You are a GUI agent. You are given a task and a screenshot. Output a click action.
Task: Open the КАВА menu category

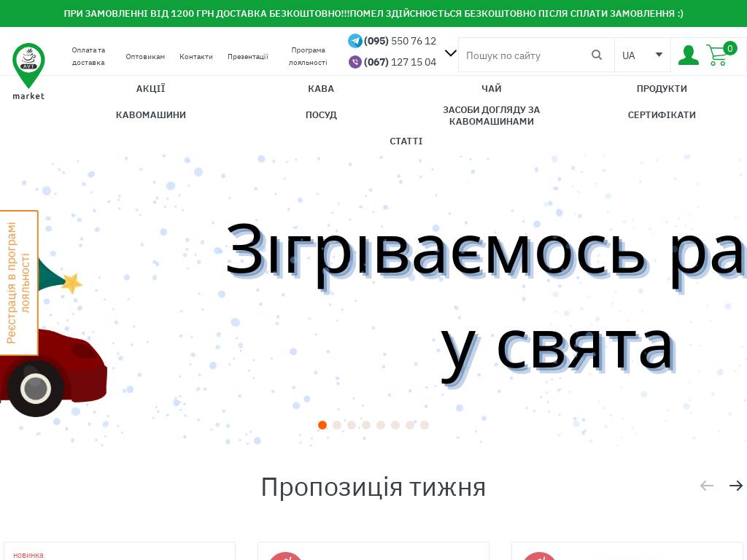point(321,88)
